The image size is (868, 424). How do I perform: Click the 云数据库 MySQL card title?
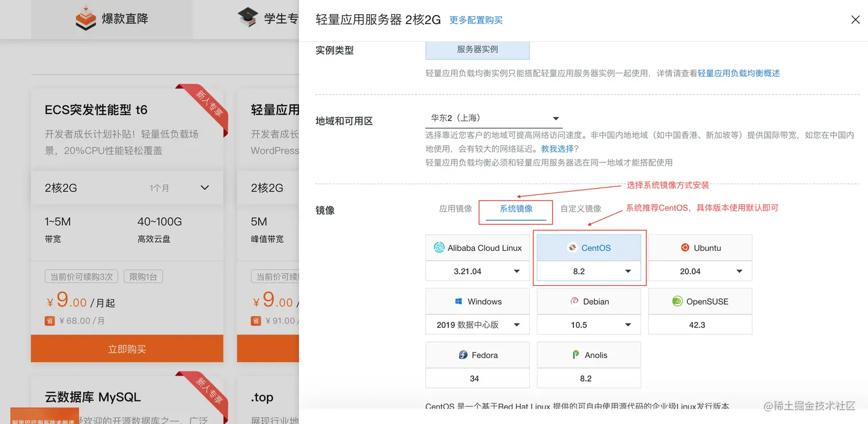point(93,397)
